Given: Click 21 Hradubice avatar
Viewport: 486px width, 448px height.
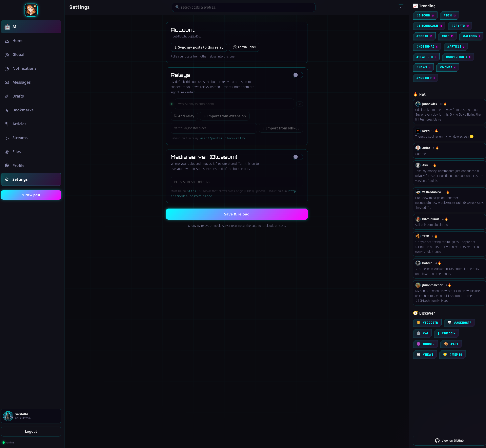Looking at the screenshot, I should (x=418, y=192).
